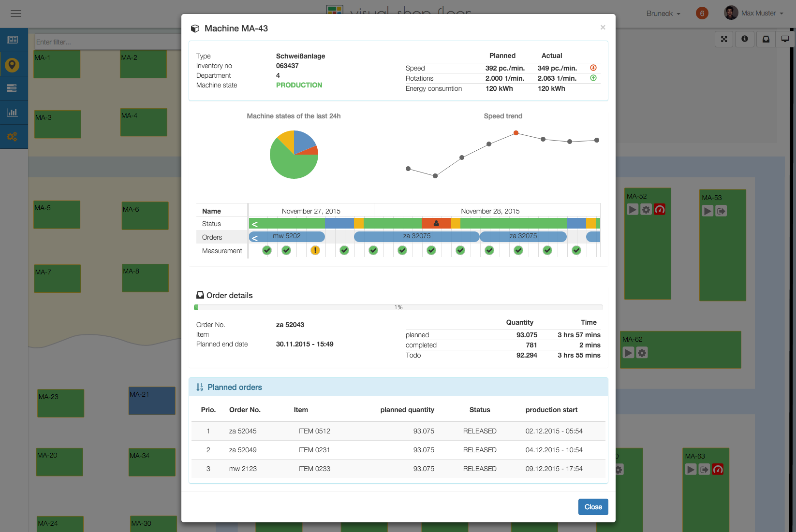The width and height of the screenshot is (796, 532).
Task: Click the lowest point of speed trend
Action: (435, 176)
